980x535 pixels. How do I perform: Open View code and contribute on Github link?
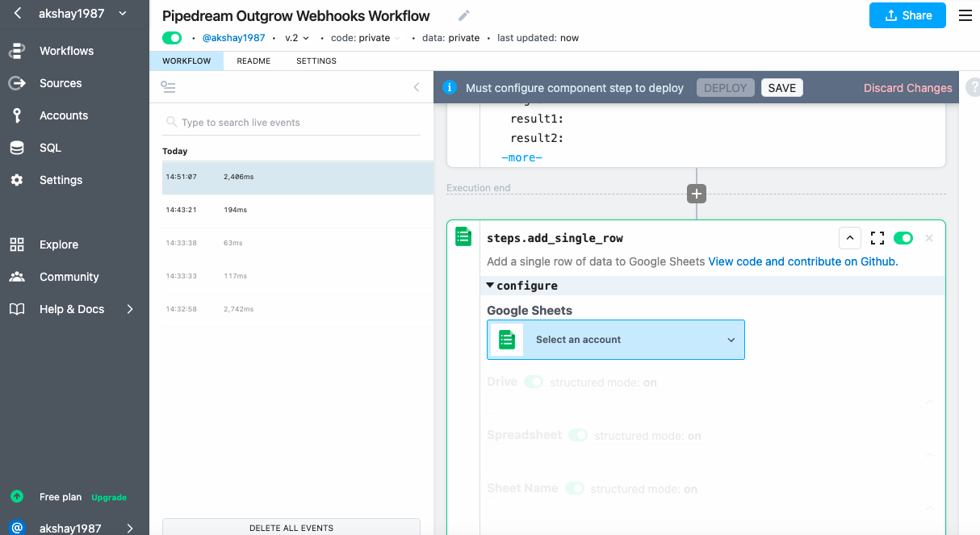click(x=803, y=261)
